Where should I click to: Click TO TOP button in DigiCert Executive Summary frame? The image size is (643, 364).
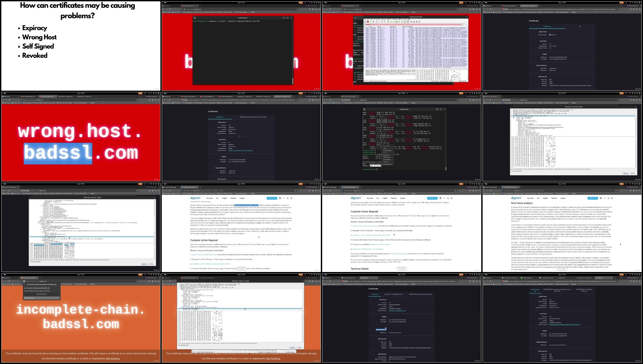coord(241,269)
